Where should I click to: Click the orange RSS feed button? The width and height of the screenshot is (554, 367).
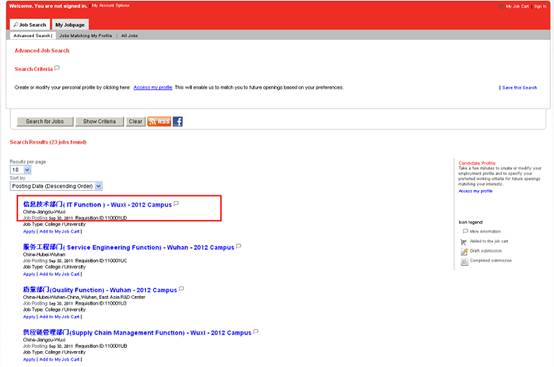click(x=159, y=122)
